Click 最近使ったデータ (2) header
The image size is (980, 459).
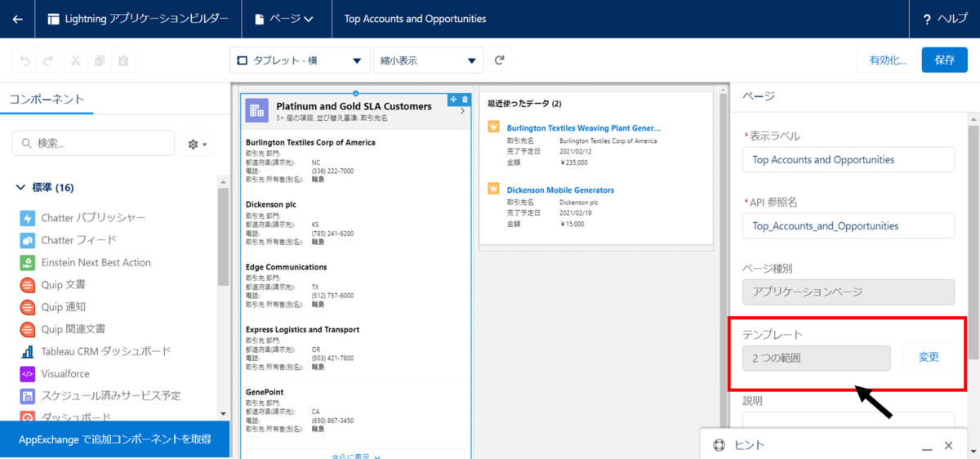[524, 104]
